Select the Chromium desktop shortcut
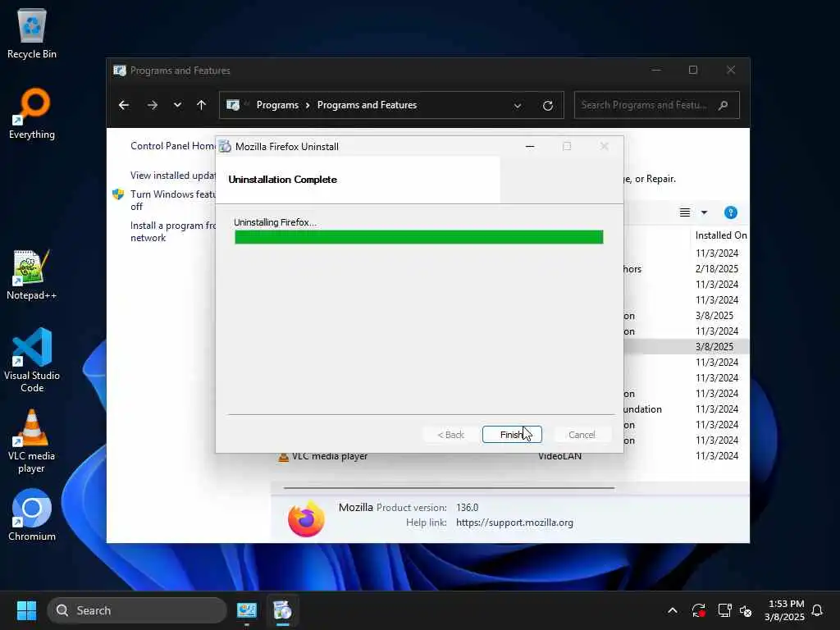Image resolution: width=840 pixels, height=630 pixels. click(32, 515)
